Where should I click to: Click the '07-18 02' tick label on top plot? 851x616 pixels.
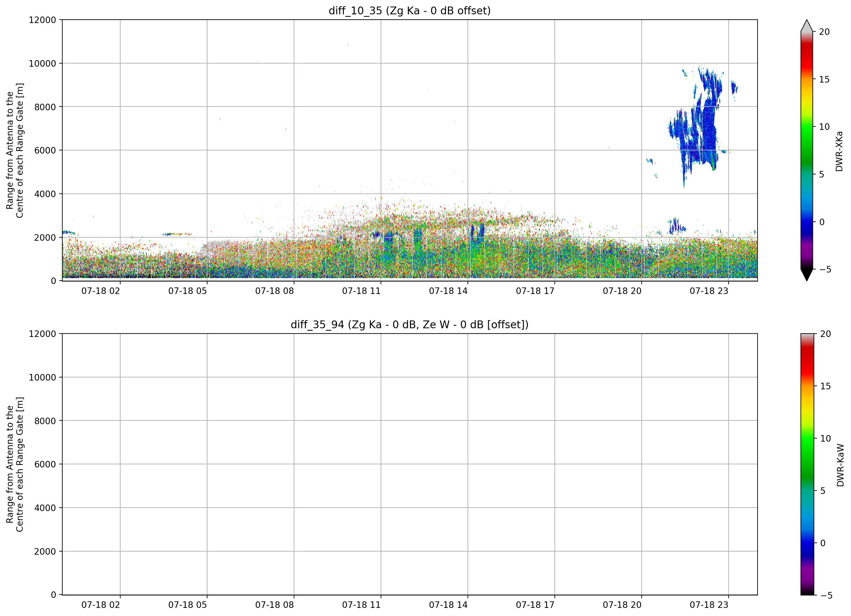pyautogui.click(x=101, y=291)
